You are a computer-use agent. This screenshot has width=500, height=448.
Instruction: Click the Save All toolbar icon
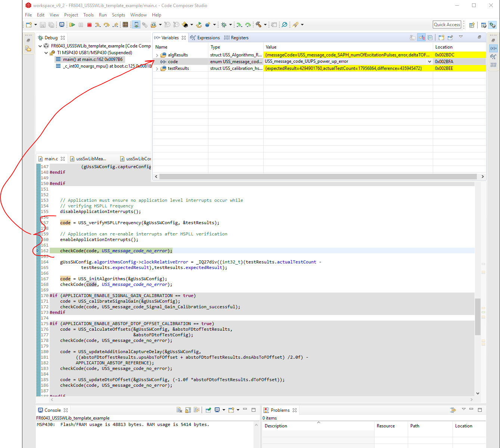click(x=51, y=25)
